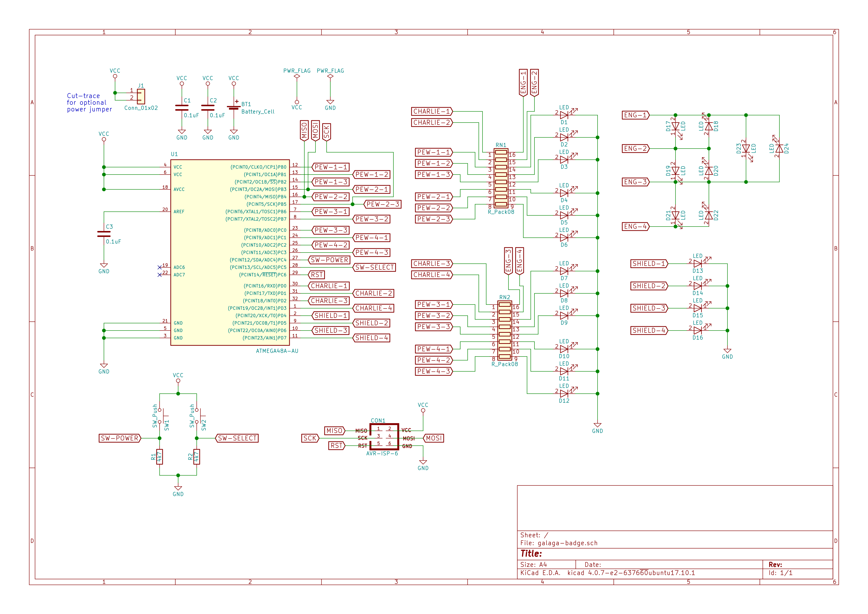The image size is (868, 614).
Task: Click the vertical MISO label above U1
Action: [304, 131]
